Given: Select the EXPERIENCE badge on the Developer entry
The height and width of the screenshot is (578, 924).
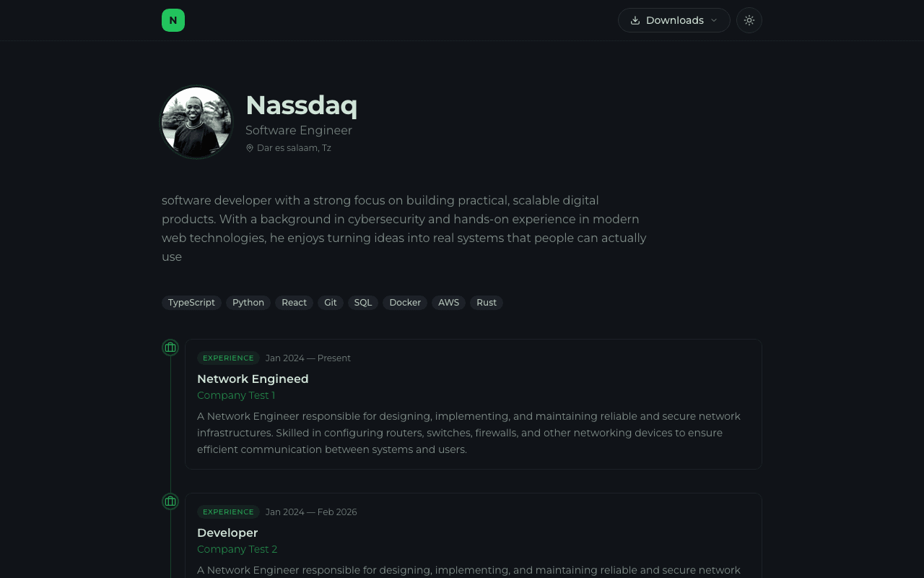Looking at the screenshot, I should [228, 512].
